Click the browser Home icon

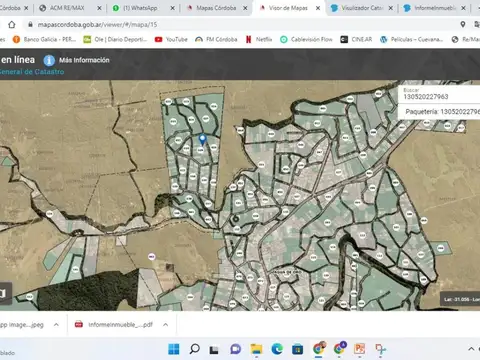(12, 25)
